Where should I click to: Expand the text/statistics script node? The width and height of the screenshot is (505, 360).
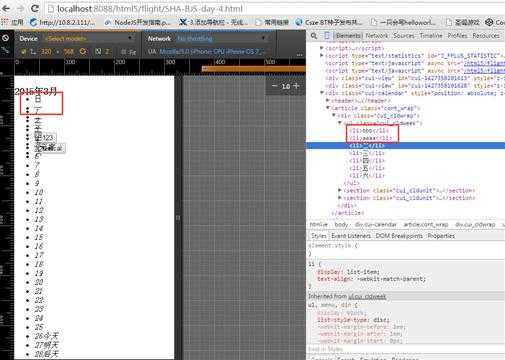pos(321,55)
